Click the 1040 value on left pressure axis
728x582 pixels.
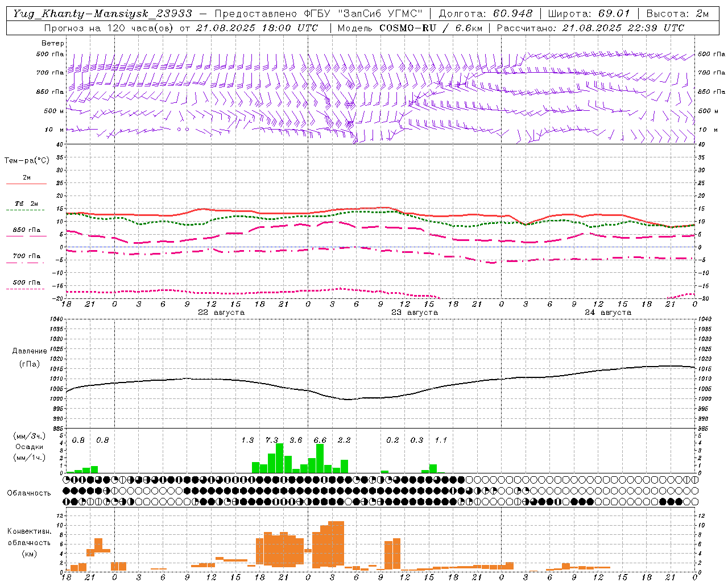click(55, 319)
